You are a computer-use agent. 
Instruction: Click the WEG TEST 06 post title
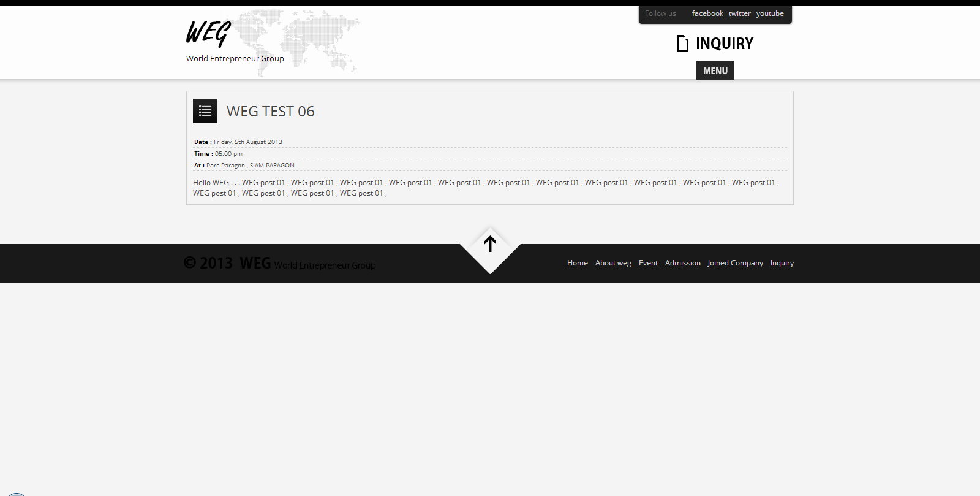[x=270, y=112]
